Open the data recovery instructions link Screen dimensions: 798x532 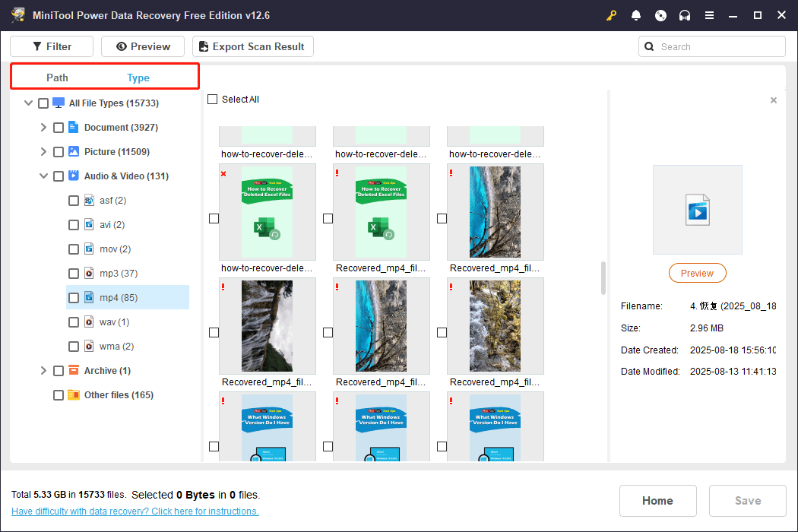pyautogui.click(x=135, y=511)
